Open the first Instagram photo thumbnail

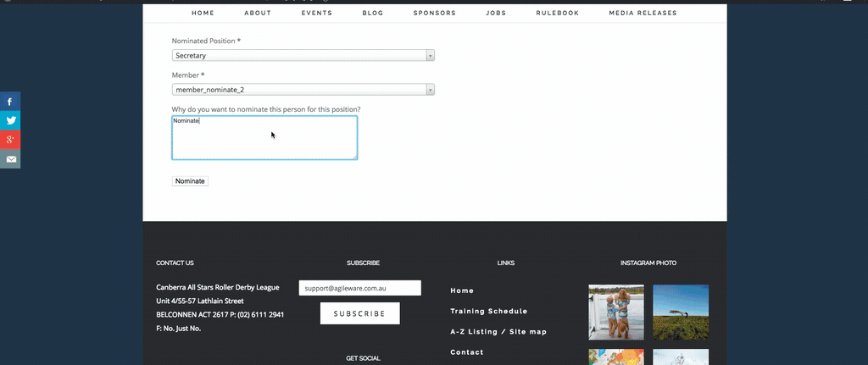pyautogui.click(x=616, y=312)
